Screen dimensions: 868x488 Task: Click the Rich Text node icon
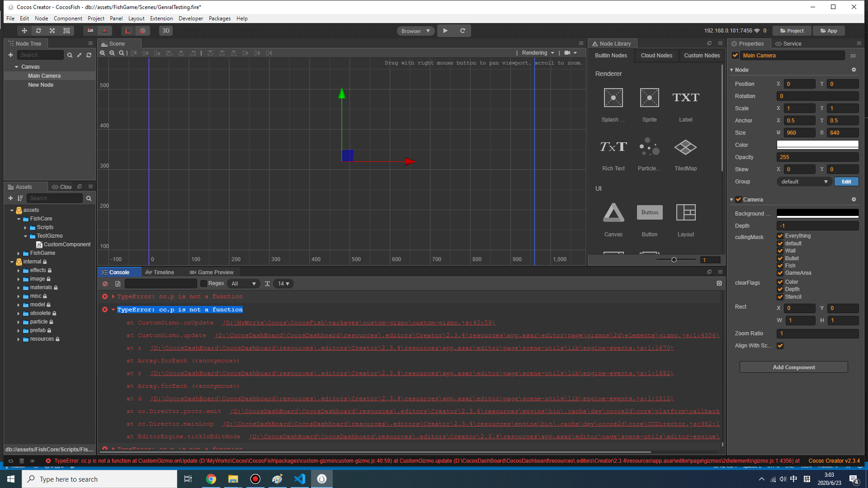click(x=613, y=148)
